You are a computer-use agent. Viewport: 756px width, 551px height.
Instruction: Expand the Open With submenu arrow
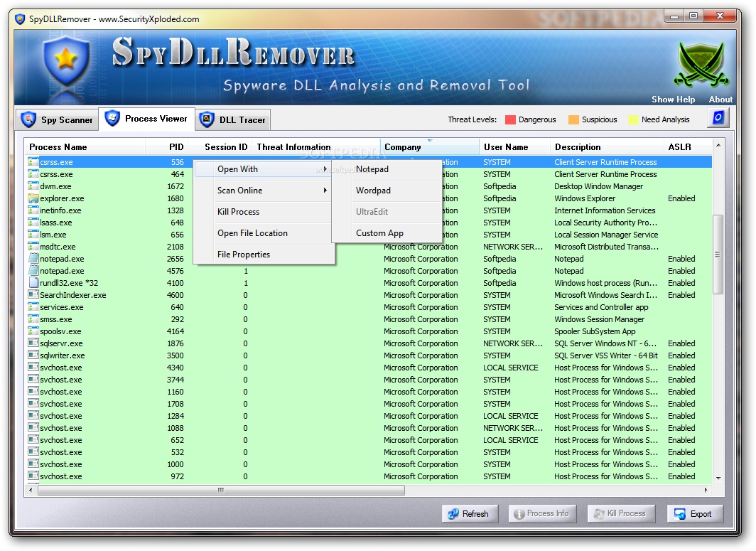pos(325,169)
